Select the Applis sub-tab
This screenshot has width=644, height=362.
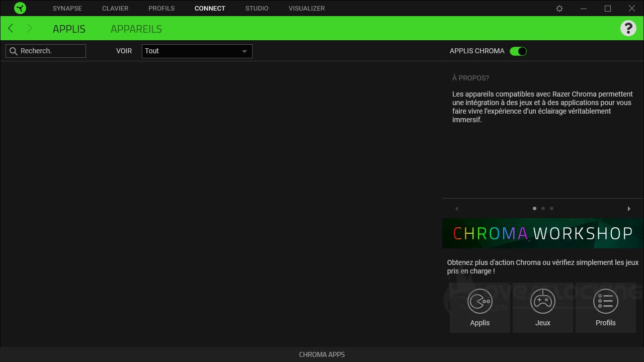point(69,29)
